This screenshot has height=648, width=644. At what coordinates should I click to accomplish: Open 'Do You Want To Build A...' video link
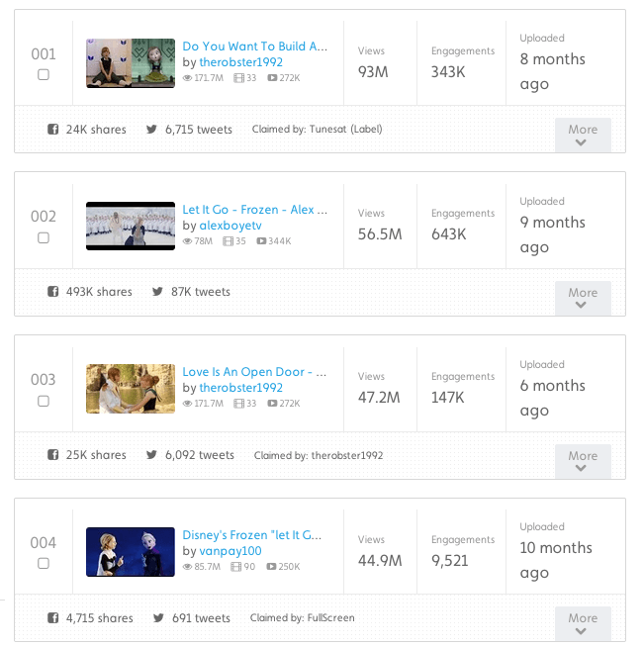click(254, 46)
